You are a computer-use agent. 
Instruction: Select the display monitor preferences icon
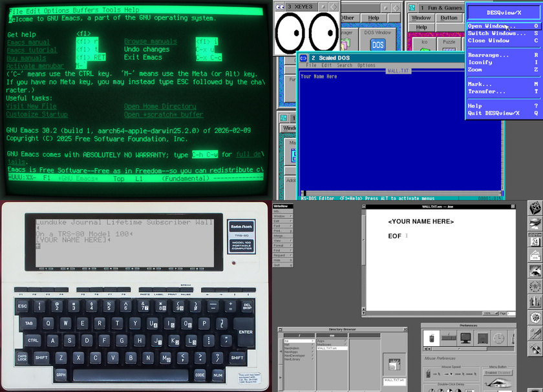[465, 338]
